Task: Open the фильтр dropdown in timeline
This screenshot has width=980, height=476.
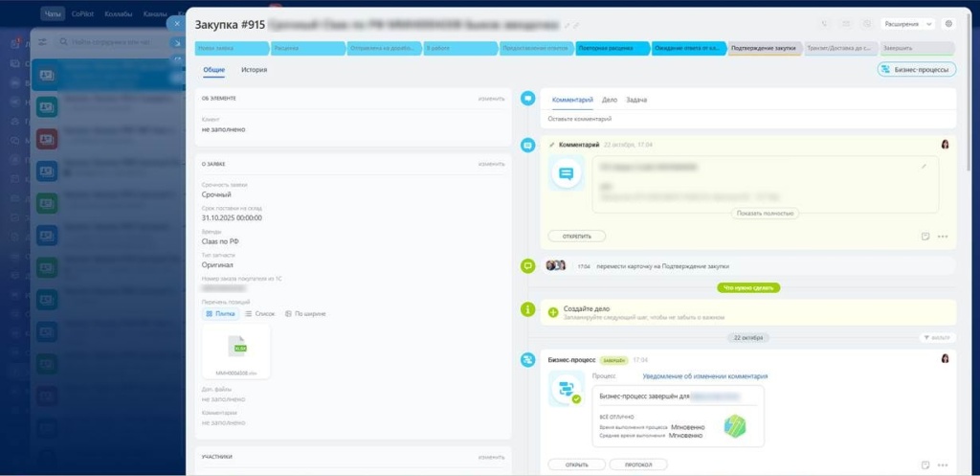Action: click(x=937, y=338)
